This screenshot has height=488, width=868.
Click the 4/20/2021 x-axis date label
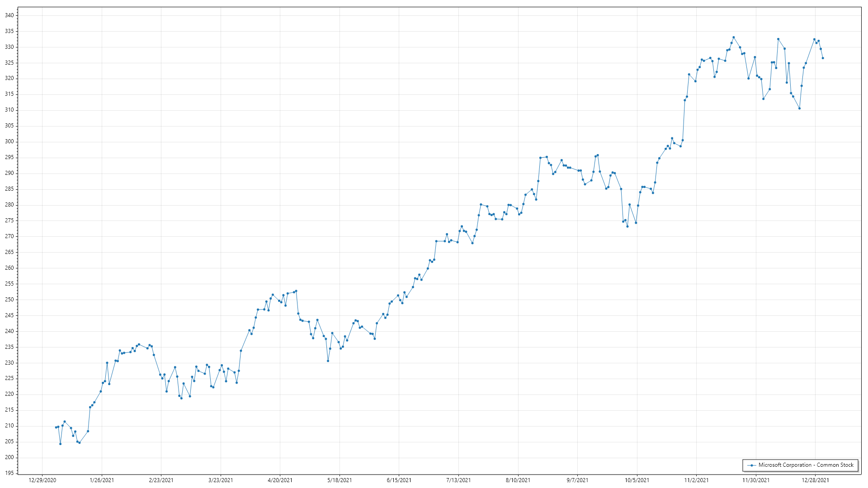click(x=280, y=480)
